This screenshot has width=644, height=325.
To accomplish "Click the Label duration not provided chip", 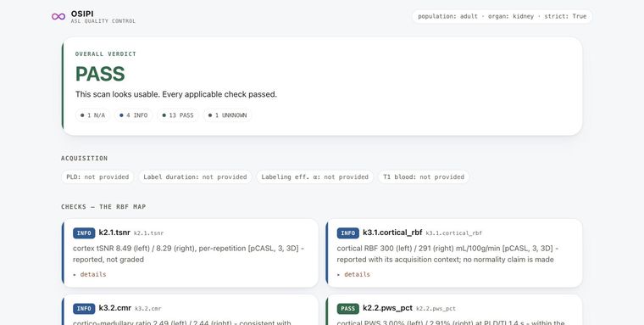I will pyautogui.click(x=195, y=177).
